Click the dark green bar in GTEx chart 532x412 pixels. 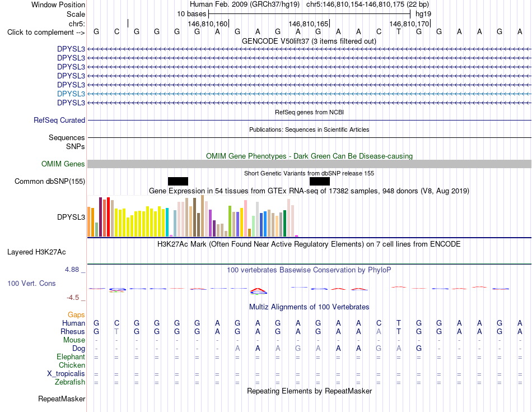pos(284,223)
